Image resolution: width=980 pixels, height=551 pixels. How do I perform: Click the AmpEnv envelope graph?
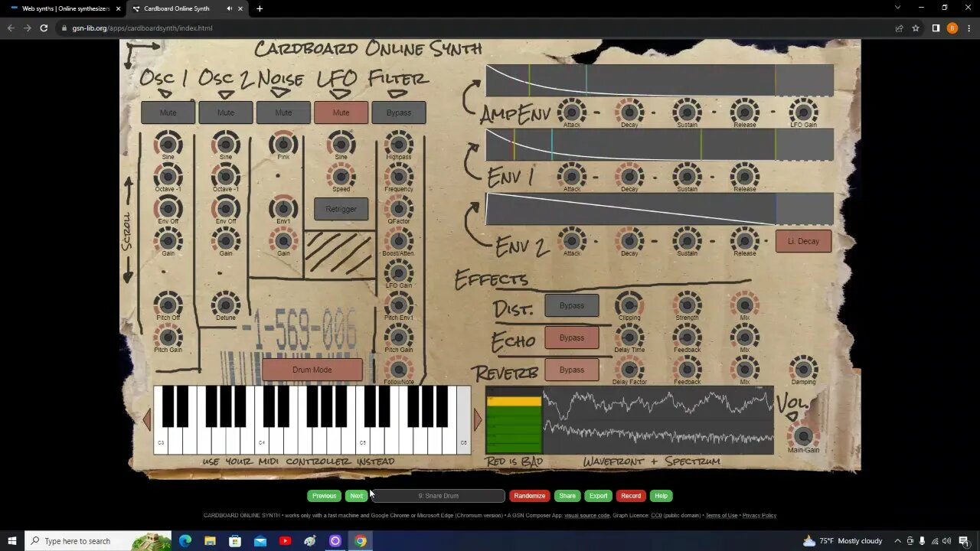click(659, 80)
